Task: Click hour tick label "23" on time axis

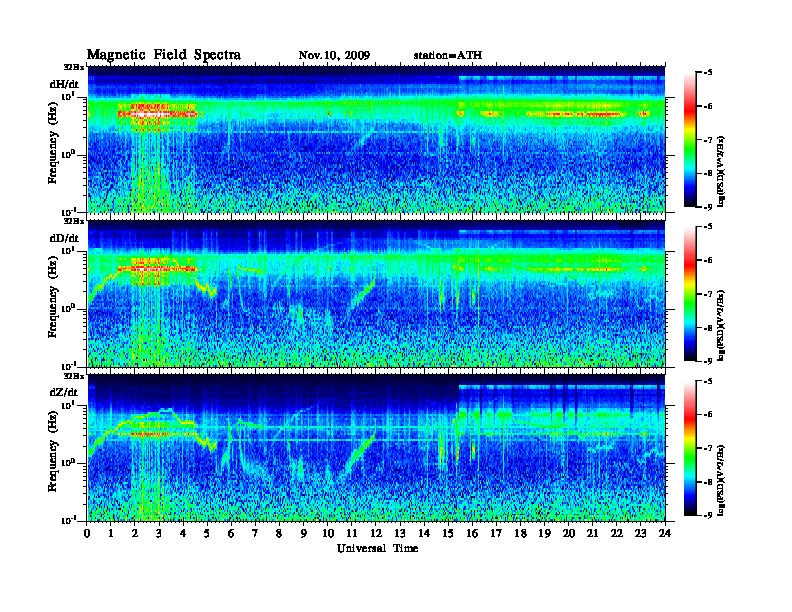Action: point(641,533)
